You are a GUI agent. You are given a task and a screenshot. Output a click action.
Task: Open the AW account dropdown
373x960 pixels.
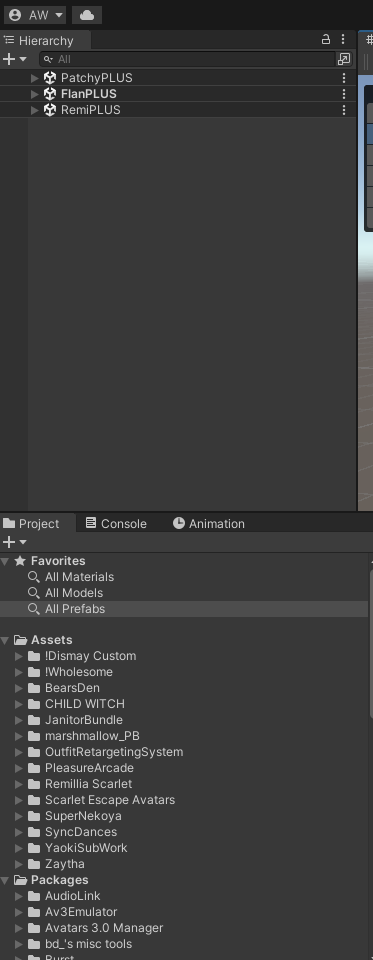34,15
